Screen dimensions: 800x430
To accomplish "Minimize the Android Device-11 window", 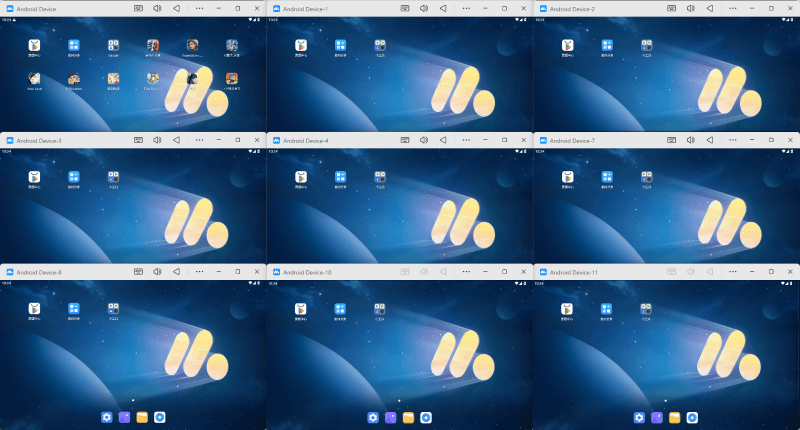I will (752, 272).
